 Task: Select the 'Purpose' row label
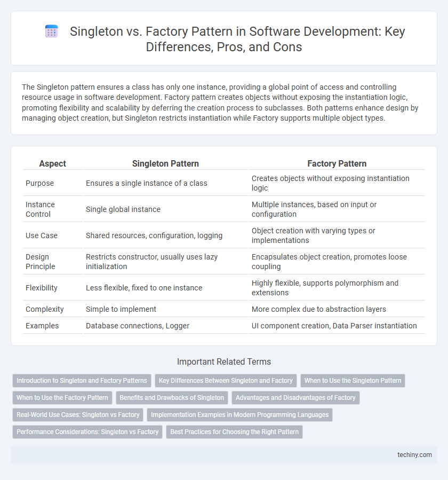pyautogui.click(x=40, y=183)
